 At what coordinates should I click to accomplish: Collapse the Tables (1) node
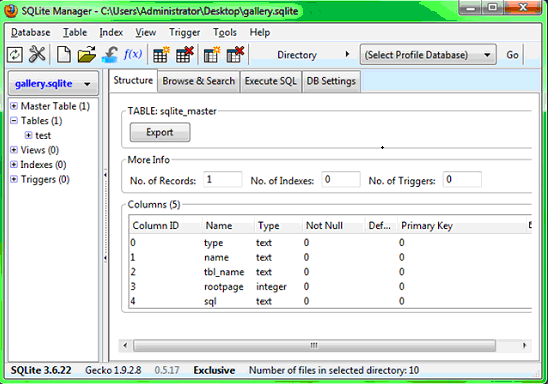pyautogui.click(x=14, y=121)
